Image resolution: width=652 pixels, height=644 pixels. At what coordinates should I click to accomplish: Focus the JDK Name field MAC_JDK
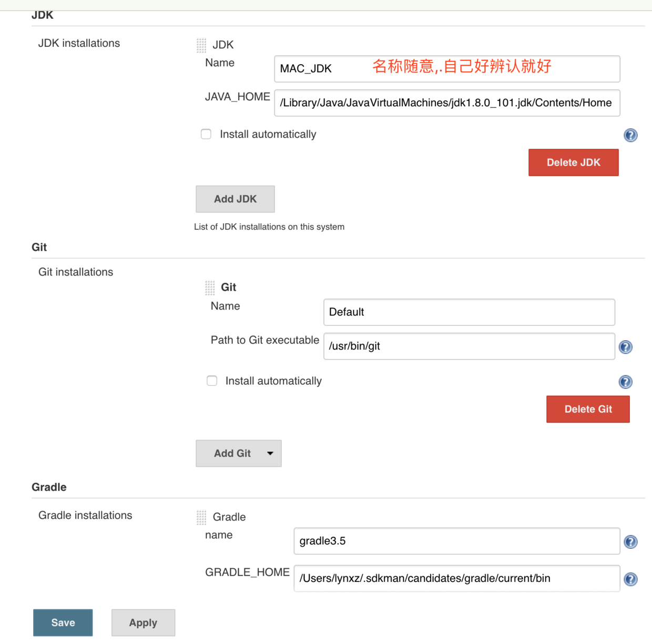pyautogui.click(x=447, y=69)
